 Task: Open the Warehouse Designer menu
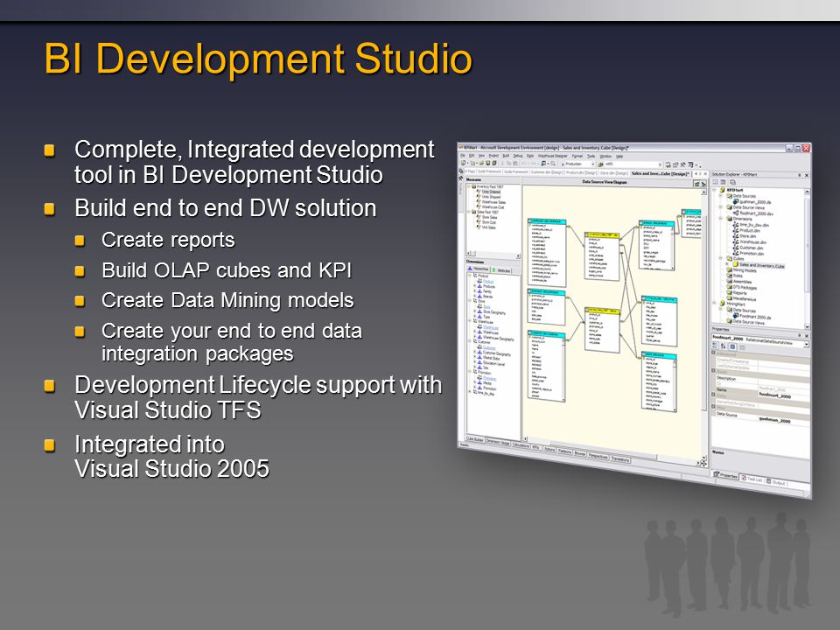552,156
